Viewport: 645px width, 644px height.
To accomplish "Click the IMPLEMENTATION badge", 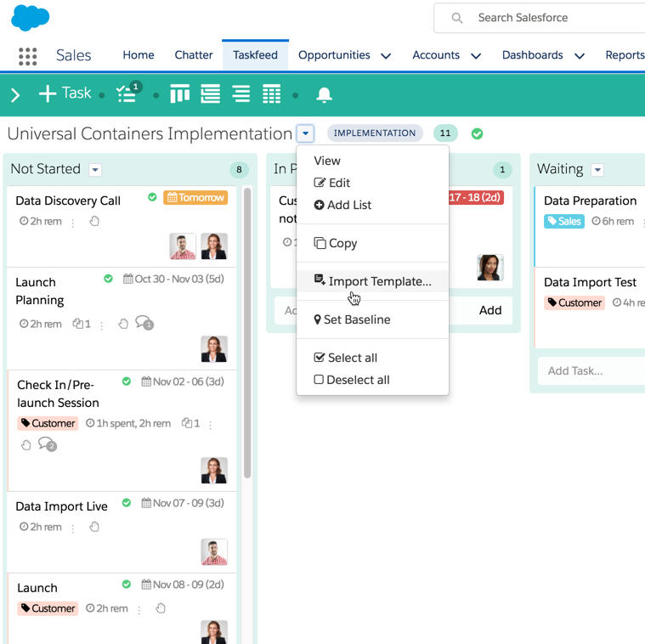I will click(375, 133).
